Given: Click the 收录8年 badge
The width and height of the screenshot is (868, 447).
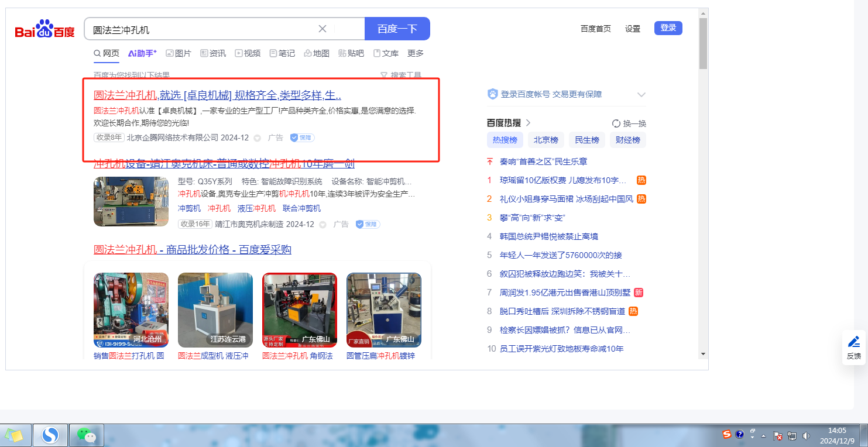Looking at the screenshot, I should pos(109,137).
